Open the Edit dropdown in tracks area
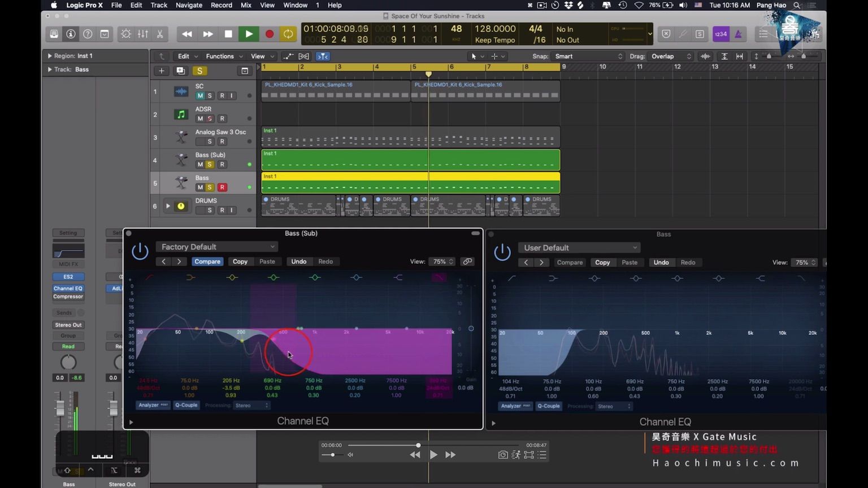 pyautogui.click(x=188, y=56)
